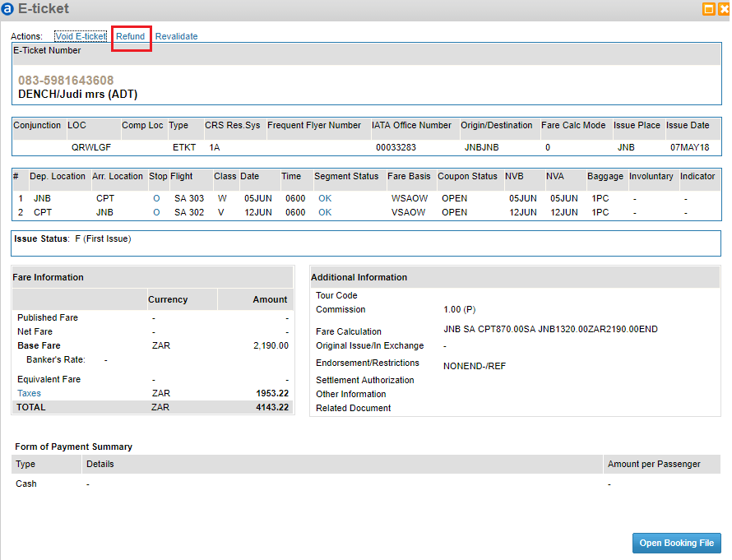Select the Revalidate action
This screenshot has width=732, height=560.
click(x=175, y=36)
